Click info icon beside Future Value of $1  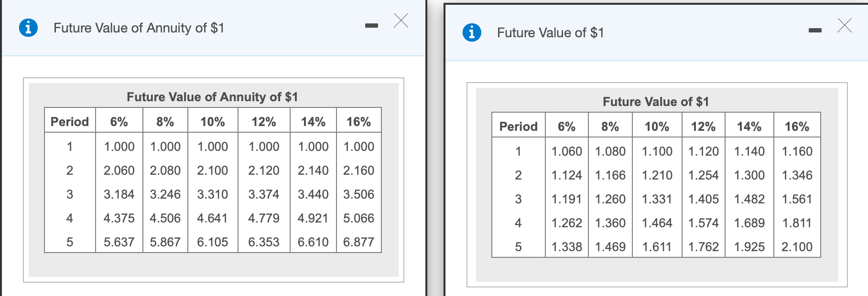[472, 32]
